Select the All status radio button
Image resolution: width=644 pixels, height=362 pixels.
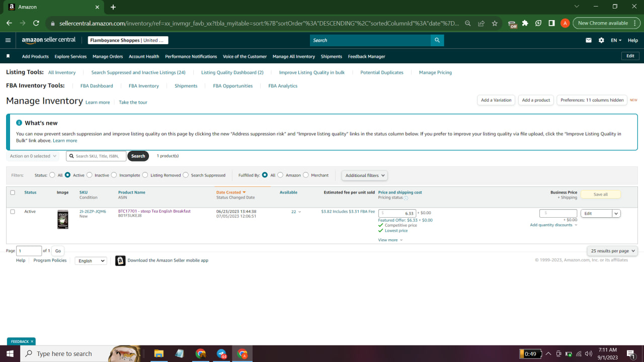click(x=52, y=175)
